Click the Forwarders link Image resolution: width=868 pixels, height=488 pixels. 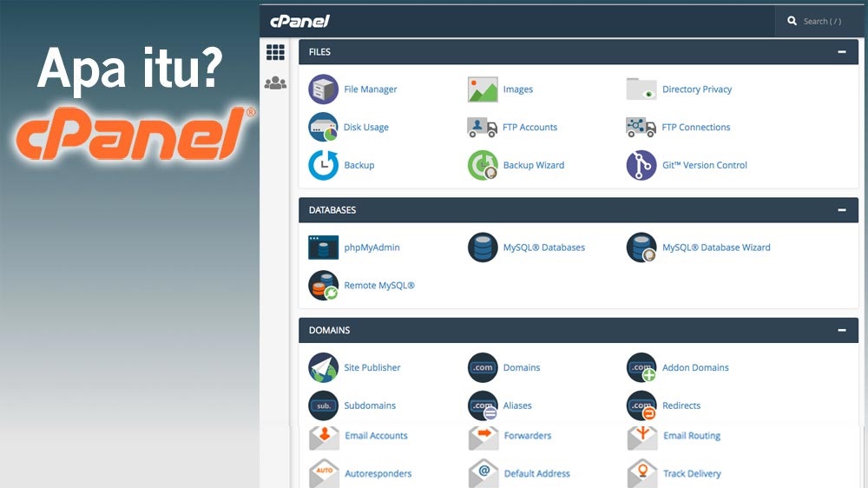coord(528,435)
